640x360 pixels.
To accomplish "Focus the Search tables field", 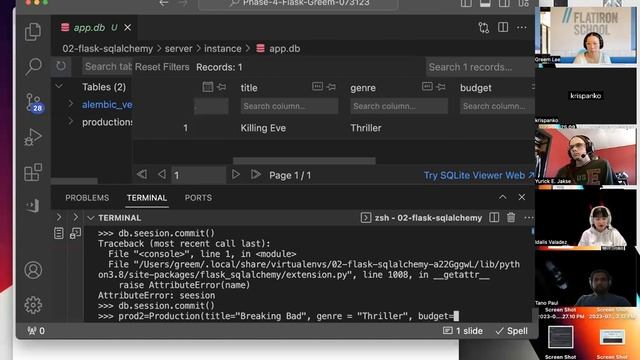I will click(107, 67).
